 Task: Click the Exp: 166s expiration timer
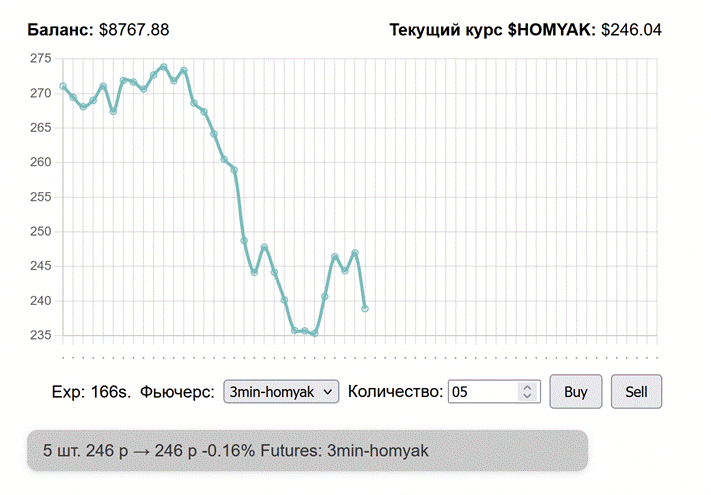(91, 392)
